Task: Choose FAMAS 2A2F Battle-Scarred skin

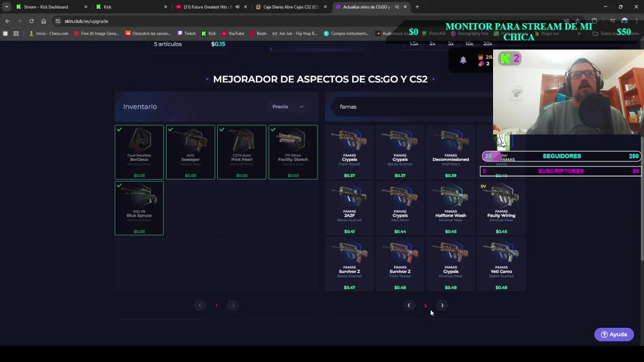Action: [350, 208]
